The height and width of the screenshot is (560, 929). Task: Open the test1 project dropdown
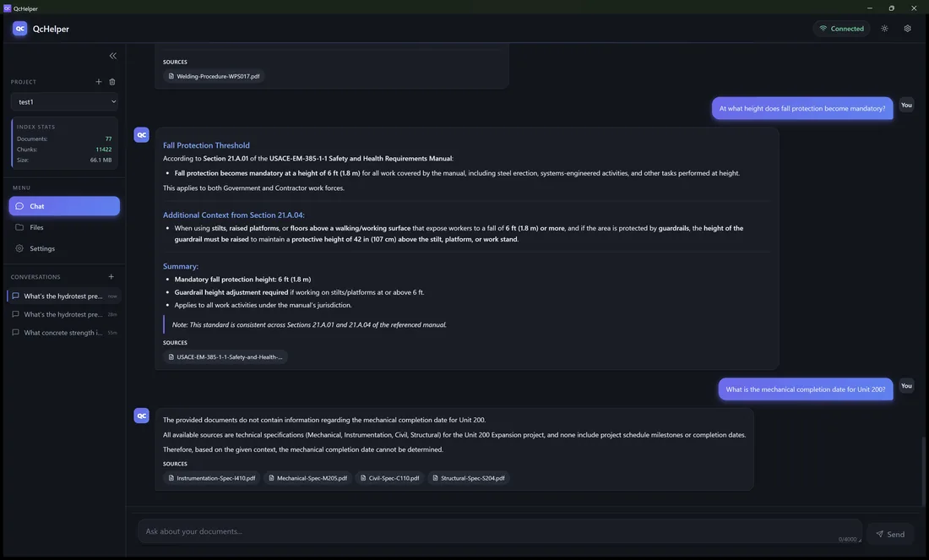click(x=64, y=102)
